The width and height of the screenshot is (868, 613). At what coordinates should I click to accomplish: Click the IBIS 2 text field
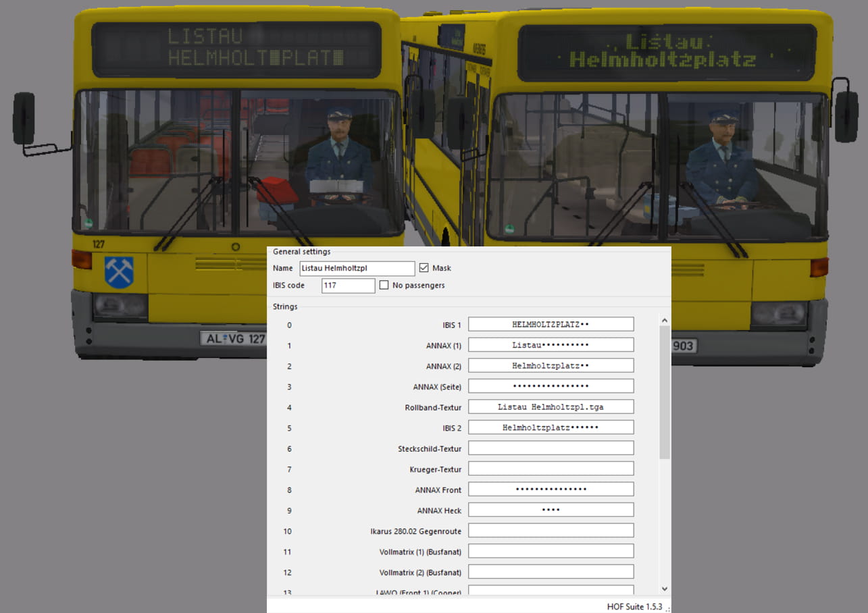pyautogui.click(x=551, y=427)
